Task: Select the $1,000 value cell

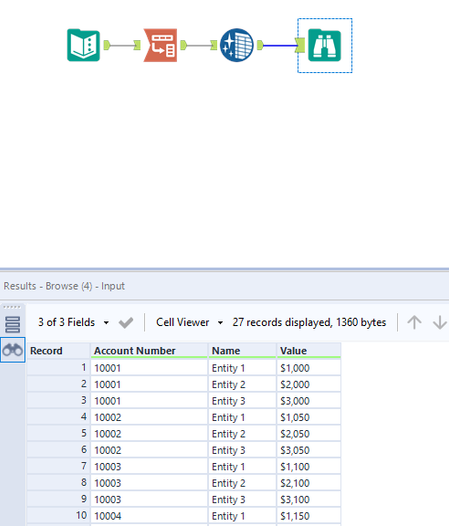Action: pyautogui.click(x=309, y=368)
